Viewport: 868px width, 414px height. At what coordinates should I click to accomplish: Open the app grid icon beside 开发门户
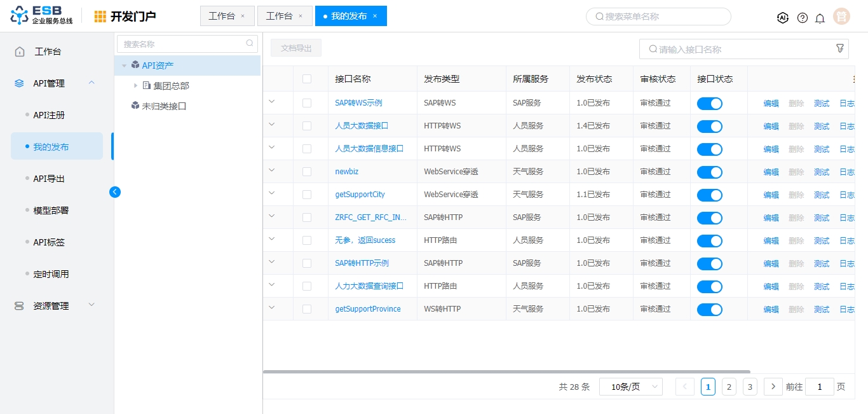coord(100,17)
